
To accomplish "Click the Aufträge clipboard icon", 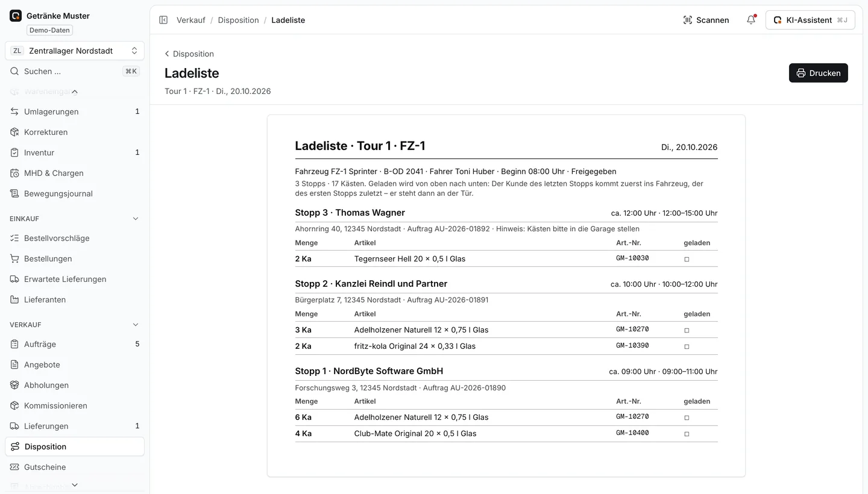I will (14, 344).
